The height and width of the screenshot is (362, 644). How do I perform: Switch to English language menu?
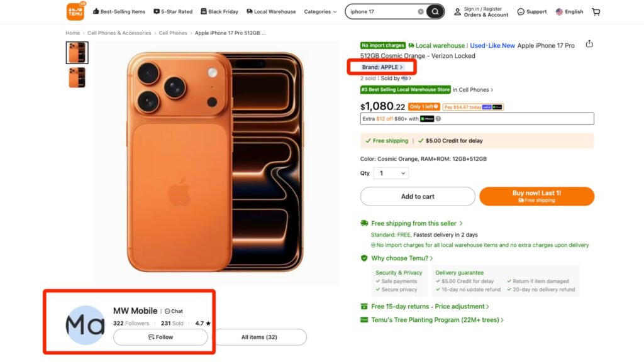click(569, 11)
